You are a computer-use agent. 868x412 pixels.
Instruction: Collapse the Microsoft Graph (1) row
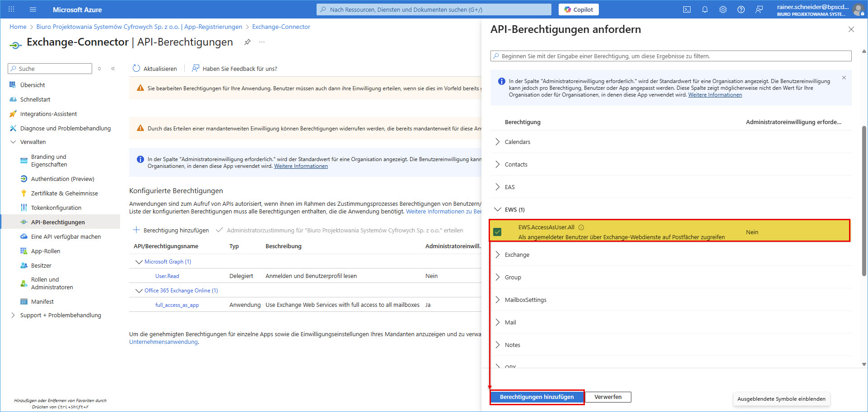click(x=139, y=262)
